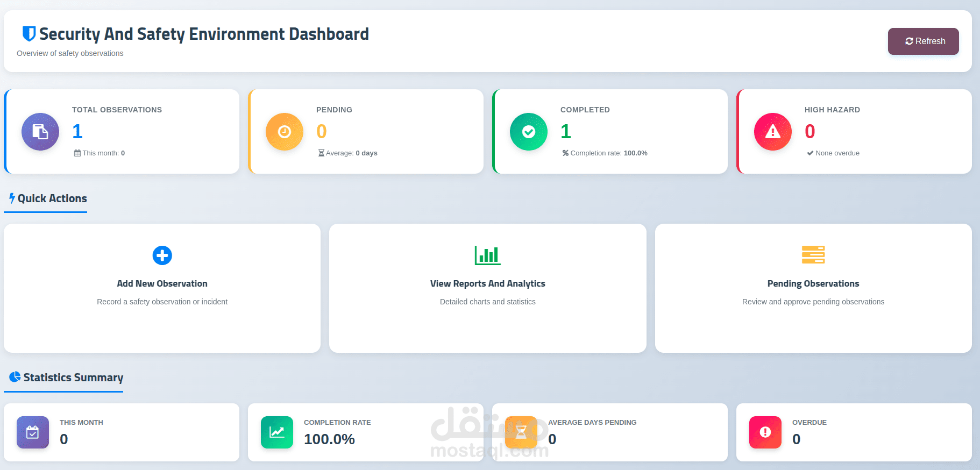Image resolution: width=980 pixels, height=470 pixels.
Task: Open Add New Observation action
Action: tap(162, 288)
